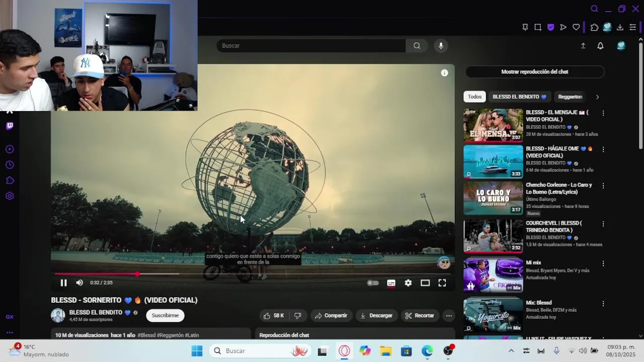Open options menu for Mix: Blessd

[603, 304]
